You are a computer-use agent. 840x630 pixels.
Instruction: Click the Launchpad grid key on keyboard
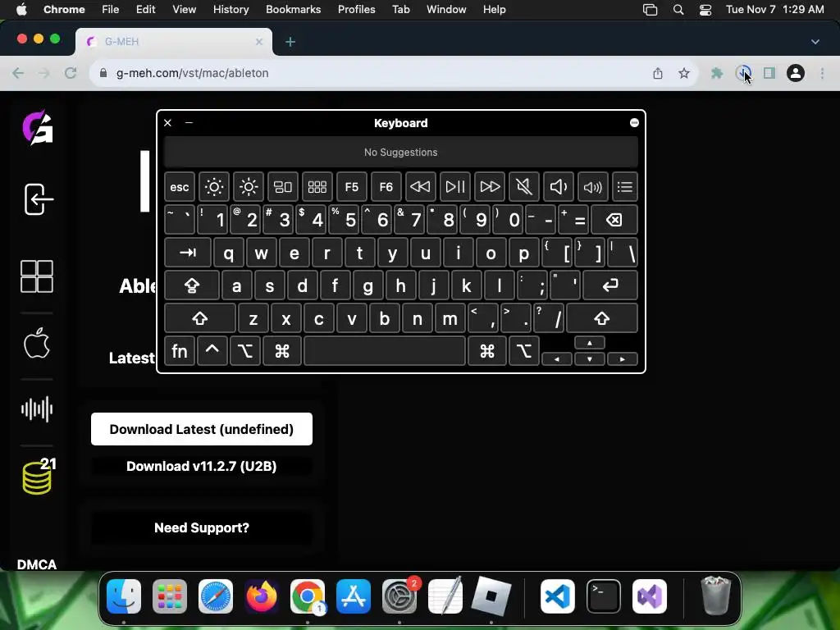coord(317,187)
